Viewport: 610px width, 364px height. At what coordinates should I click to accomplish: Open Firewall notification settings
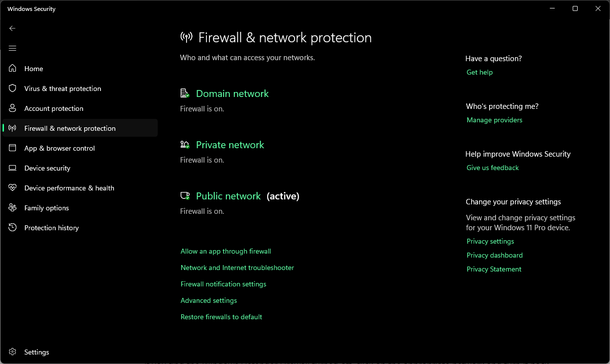[x=223, y=284]
